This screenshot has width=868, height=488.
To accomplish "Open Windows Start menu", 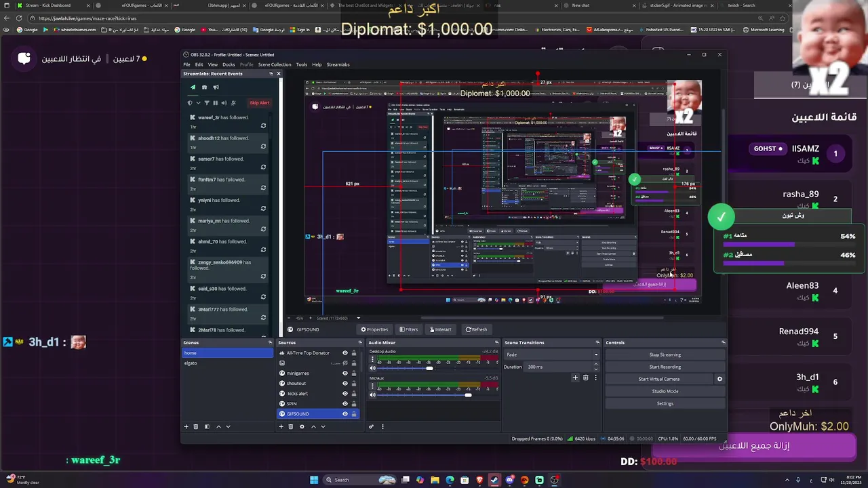I will pyautogui.click(x=314, y=480).
